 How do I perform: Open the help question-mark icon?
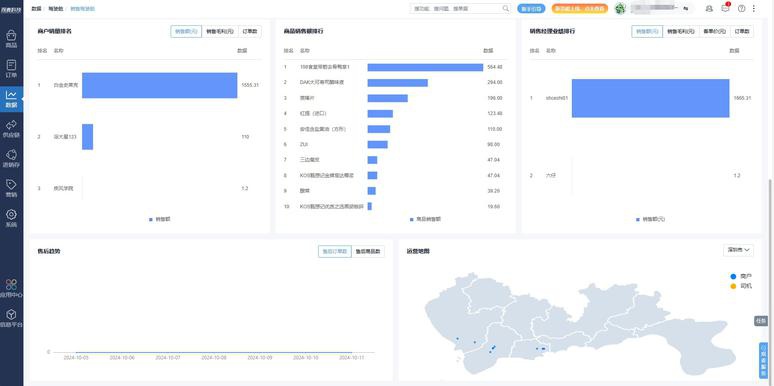pyautogui.click(x=741, y=8)
